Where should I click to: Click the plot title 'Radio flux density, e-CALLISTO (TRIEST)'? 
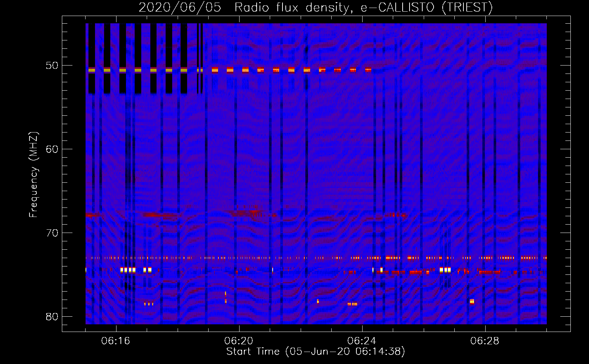[x=364, y=7]
